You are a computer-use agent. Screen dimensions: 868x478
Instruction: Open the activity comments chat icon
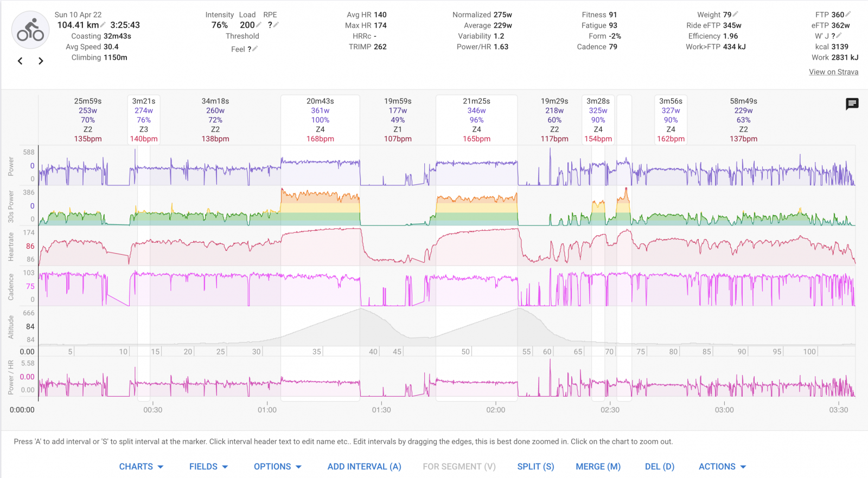(x=852, y=104)
